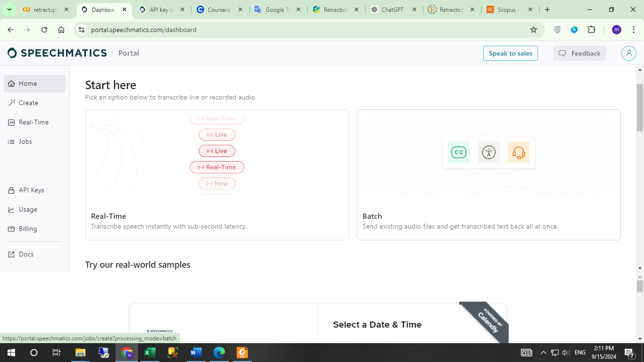Switch to the Retraction browser tab

pos(336,9)
